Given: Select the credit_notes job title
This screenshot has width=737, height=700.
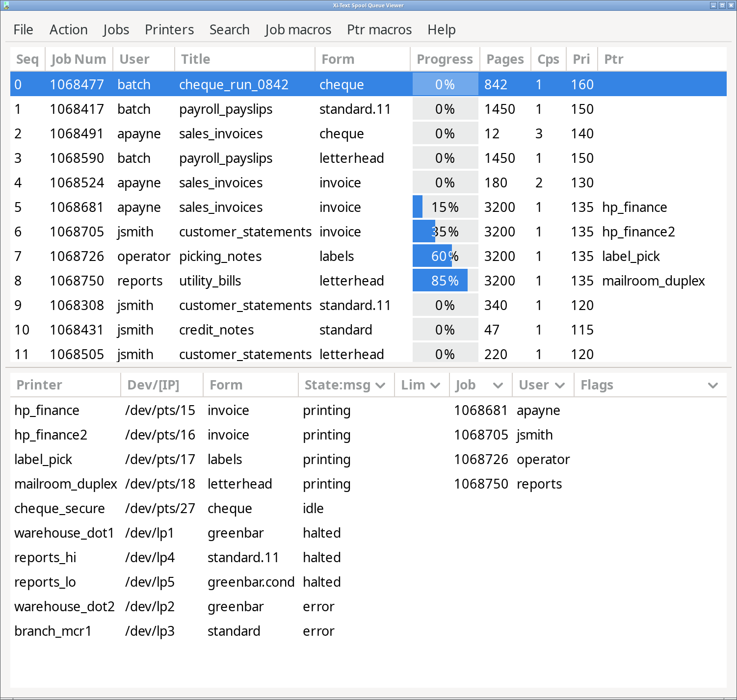Looking at the screenshot, I should [216, 330].
